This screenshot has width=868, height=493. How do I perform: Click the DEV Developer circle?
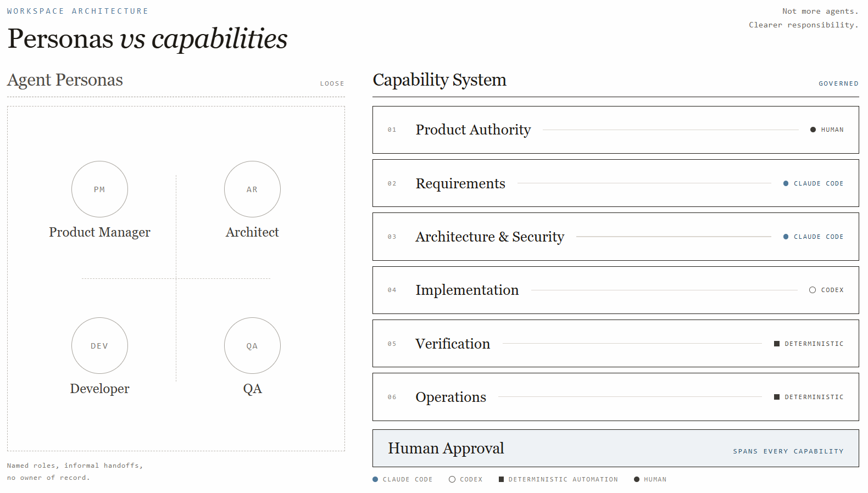pos(99,345)
